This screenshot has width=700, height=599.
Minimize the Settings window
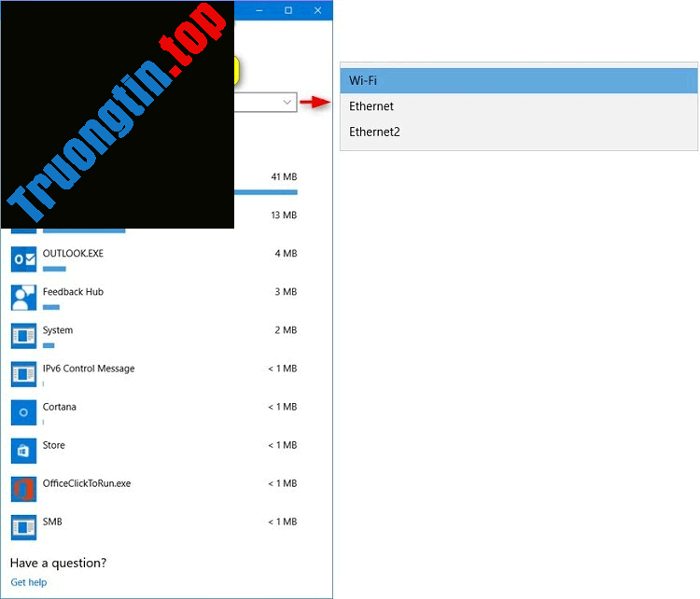pyautogui.click(x=259, y=10)
